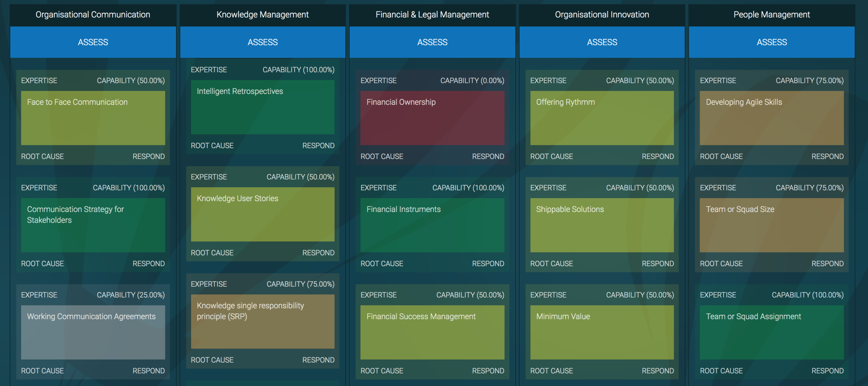Click RESPOND for Financial Ownership
868x386 pixels.
[488, 156]
